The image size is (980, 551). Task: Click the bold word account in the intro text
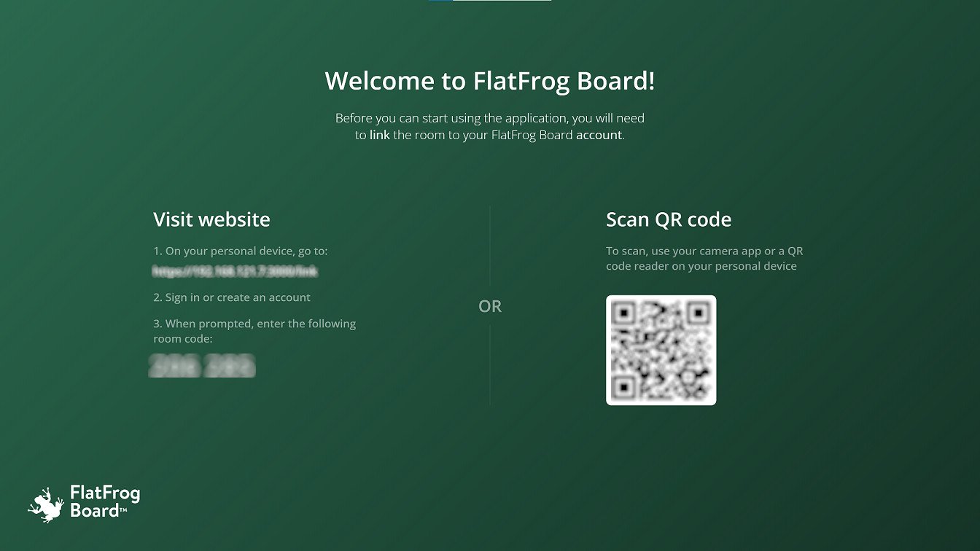point(599,135)
